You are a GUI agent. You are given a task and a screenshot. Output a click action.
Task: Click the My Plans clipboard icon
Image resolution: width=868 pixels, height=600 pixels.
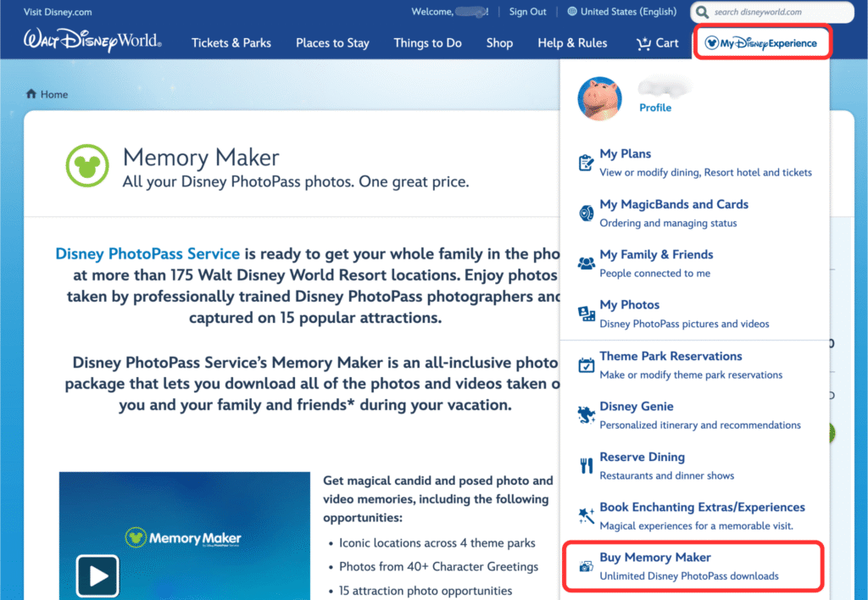pyautogui.click(x=586, y=162)
